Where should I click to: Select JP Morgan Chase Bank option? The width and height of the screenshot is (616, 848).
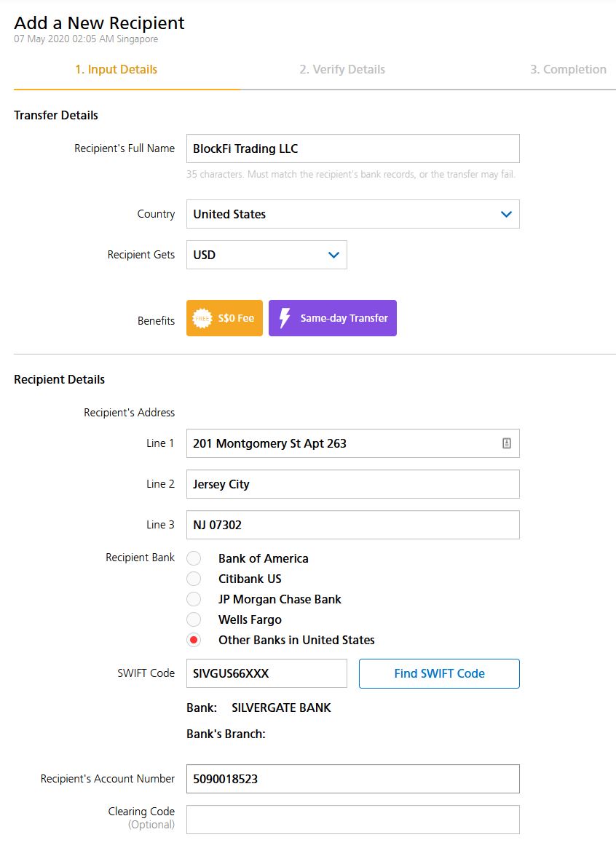click(x=194, y=599)
